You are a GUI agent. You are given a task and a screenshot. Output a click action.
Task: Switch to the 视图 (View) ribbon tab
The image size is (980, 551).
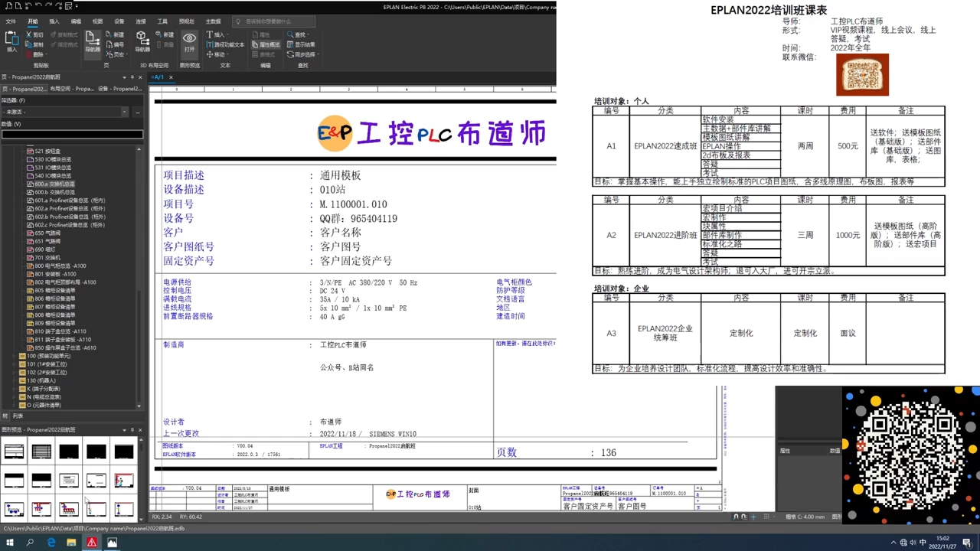pos(97,21)
